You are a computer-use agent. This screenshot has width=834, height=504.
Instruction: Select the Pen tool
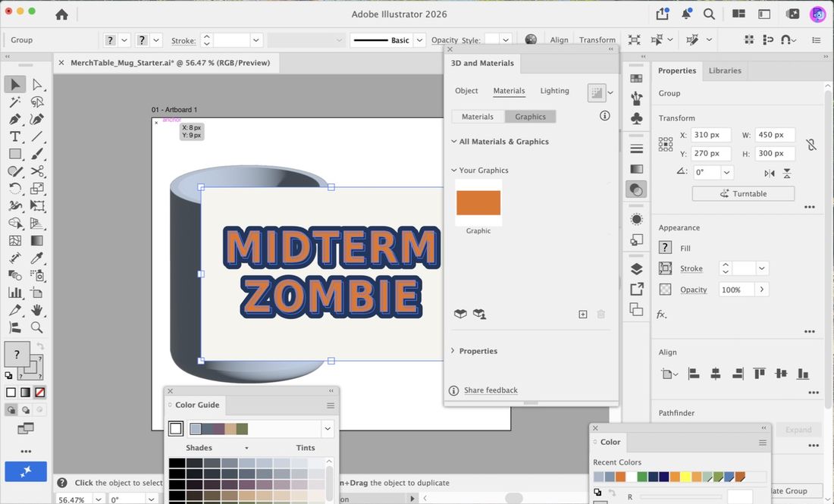[15, 119]
